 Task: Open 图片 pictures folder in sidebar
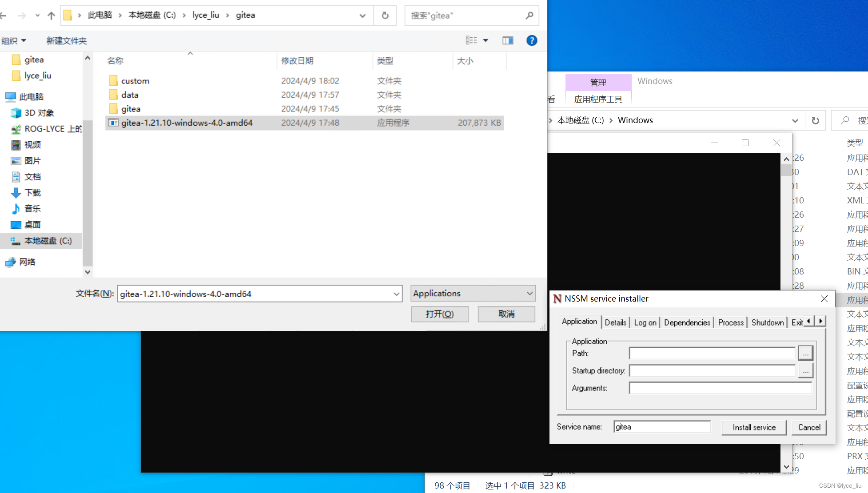coord(32,161)
